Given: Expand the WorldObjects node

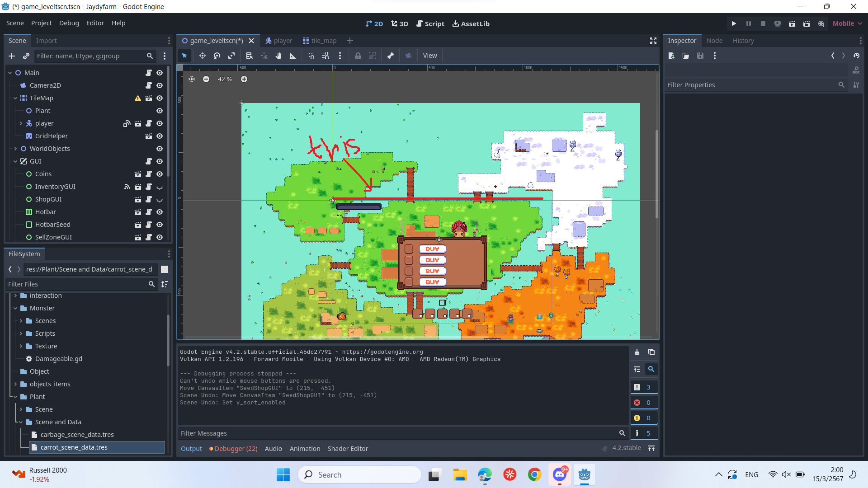Looking at the screenshot, I should click(x=15, y=149).
